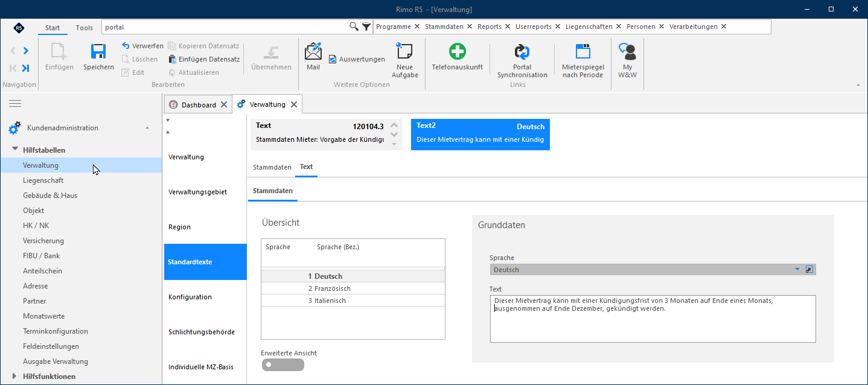Select the Französisch language row
The image size is (868, 385).
pyautogui.click(x=353, y=288)
